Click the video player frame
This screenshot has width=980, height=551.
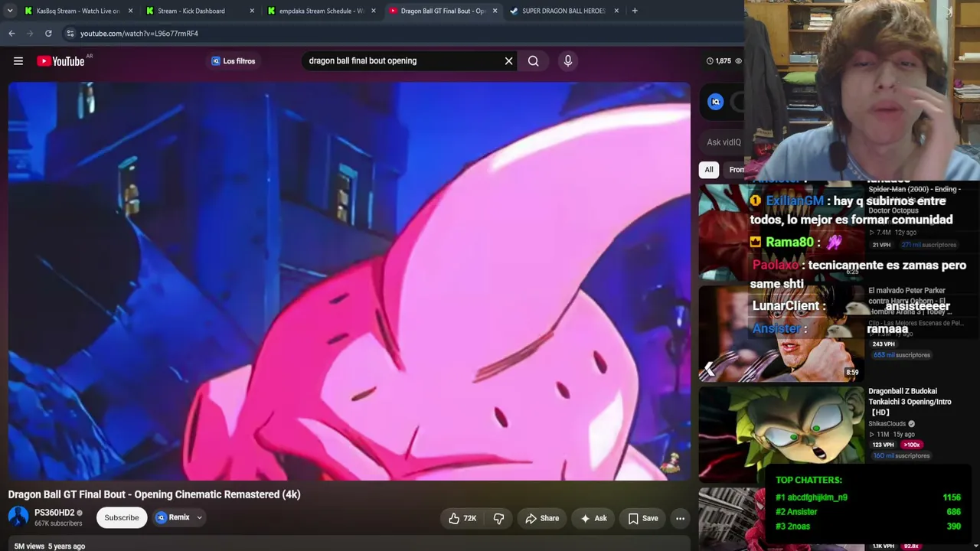tap(349, 282)
